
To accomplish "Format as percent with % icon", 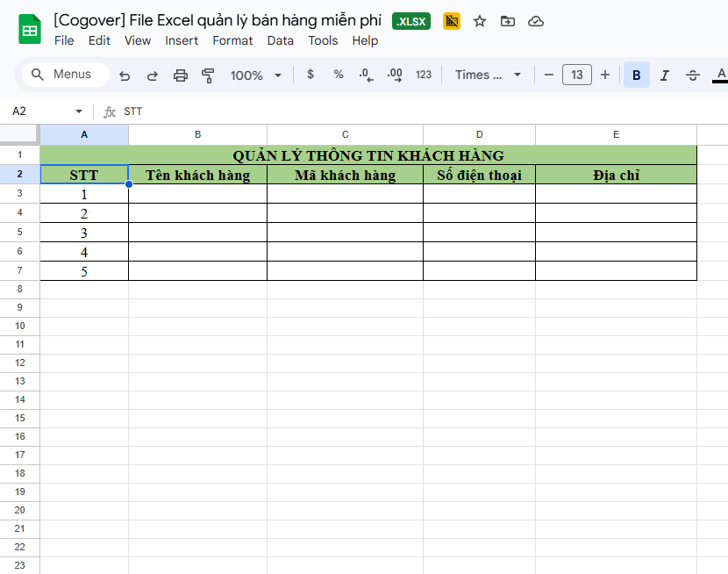I will click(339, 75).
